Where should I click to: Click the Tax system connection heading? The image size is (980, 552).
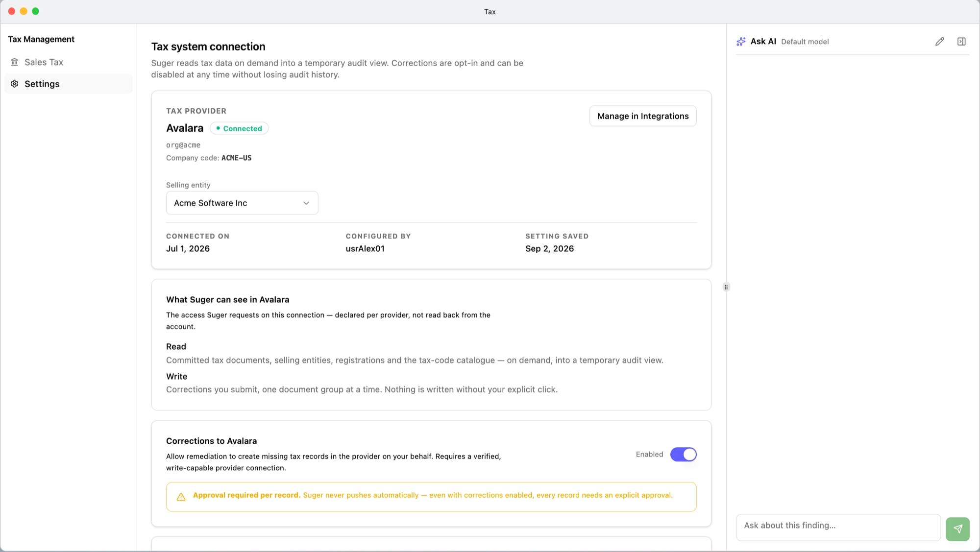208,47
